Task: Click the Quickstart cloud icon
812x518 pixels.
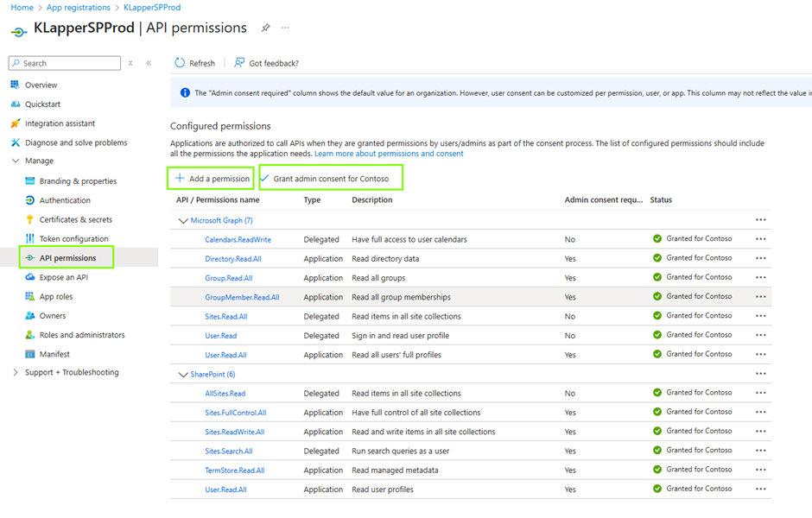Action: click(x=15, y=104)
